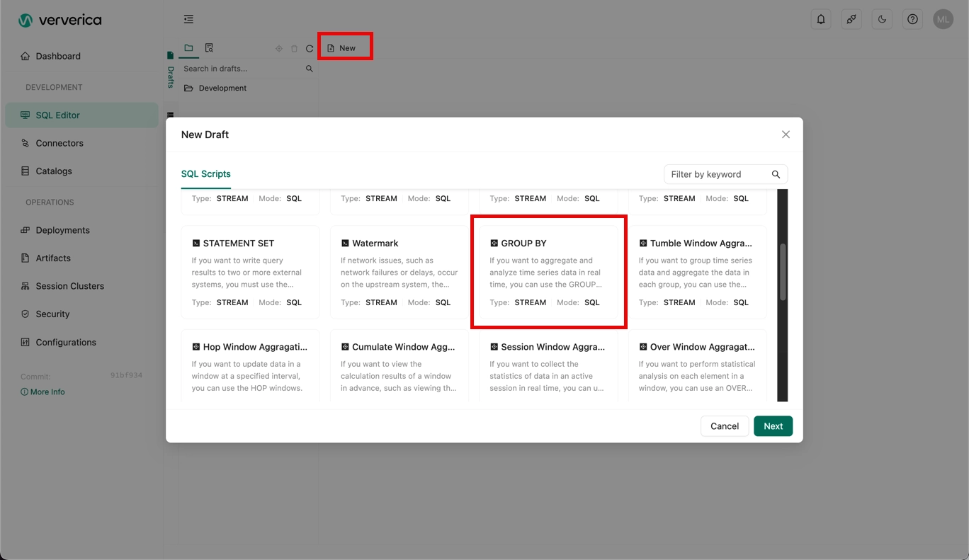Image resolution: width=969 pixels, height=560 pixels.
Task: Click the Configurations sliders icon
Action: click(x=25, y=342)
